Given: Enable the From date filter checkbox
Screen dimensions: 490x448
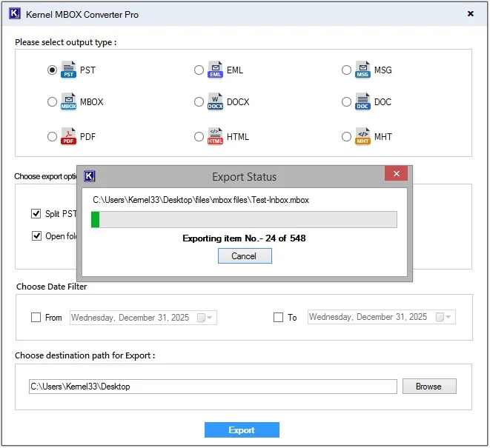Looking at the screenshot, I should 36,317.
